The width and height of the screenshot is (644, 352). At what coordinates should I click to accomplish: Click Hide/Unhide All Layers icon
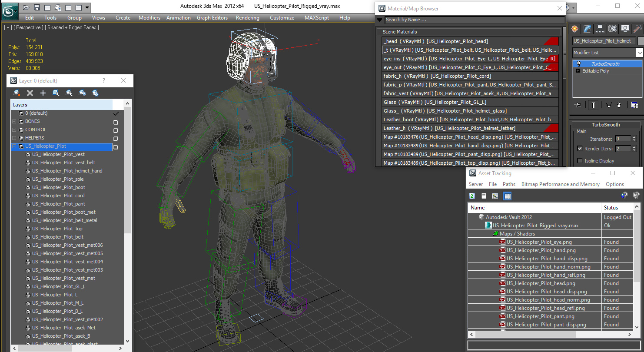pyautogui.click(x=82, y=93)
